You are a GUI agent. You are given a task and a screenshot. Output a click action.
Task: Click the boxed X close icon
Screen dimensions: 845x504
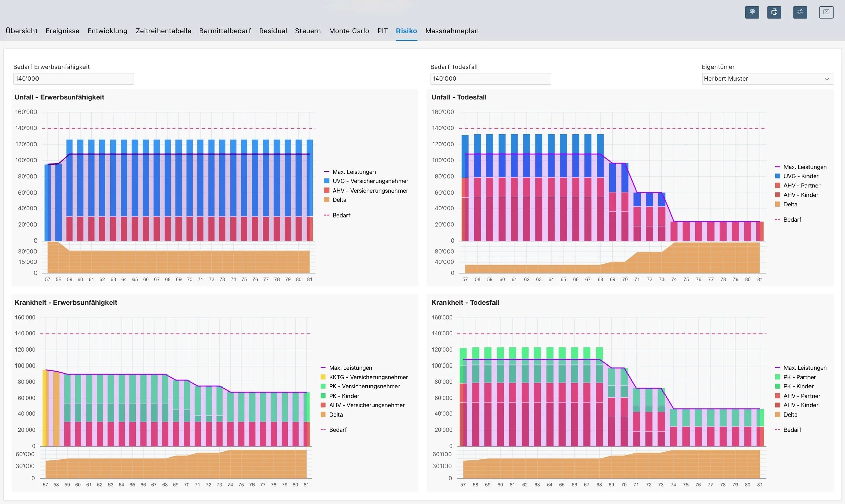[826, 12]
